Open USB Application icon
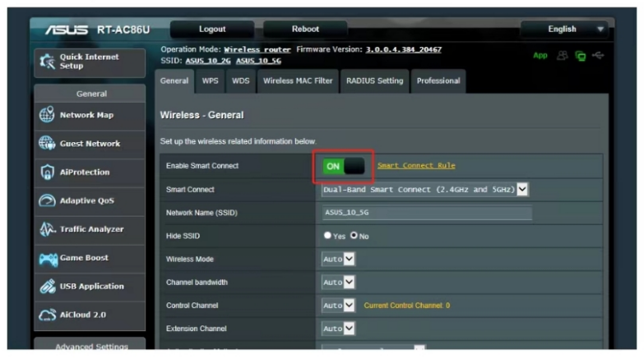644x359 pixels. [47, 287]
